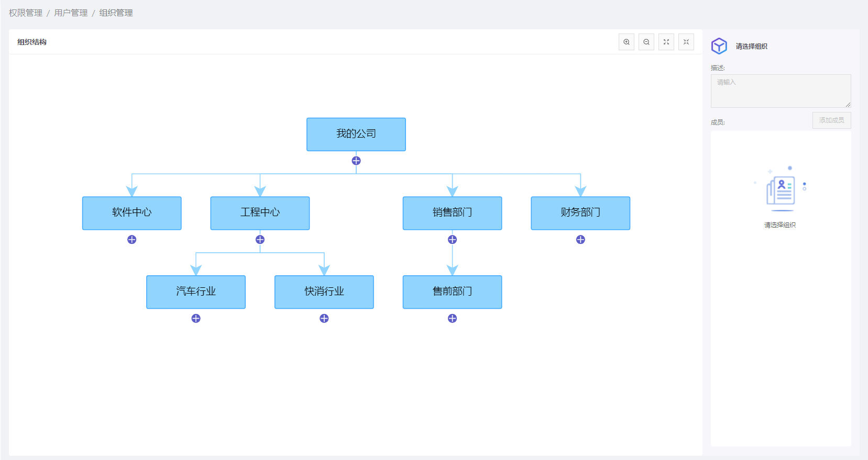868x460 pixels.
Task: Click the 添加成员 button
Action: (x=832, y=120)
